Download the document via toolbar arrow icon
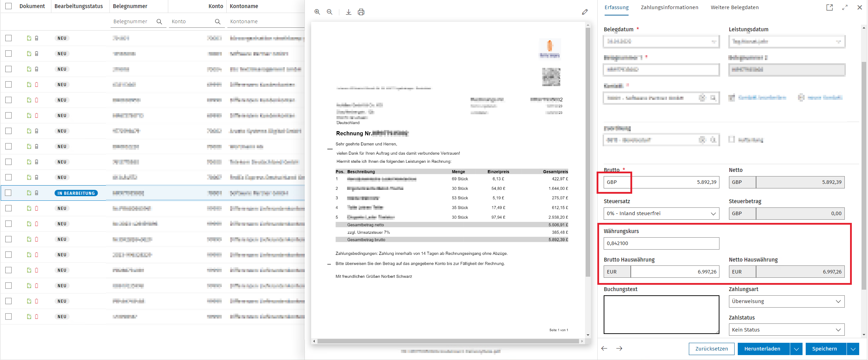The height and width of the screenshot is (360, 868). [348, 12]
